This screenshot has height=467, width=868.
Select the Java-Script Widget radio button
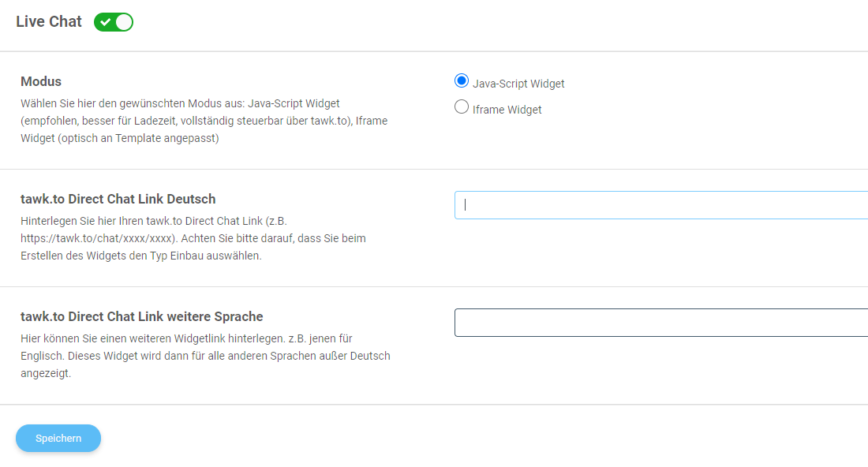461,80
